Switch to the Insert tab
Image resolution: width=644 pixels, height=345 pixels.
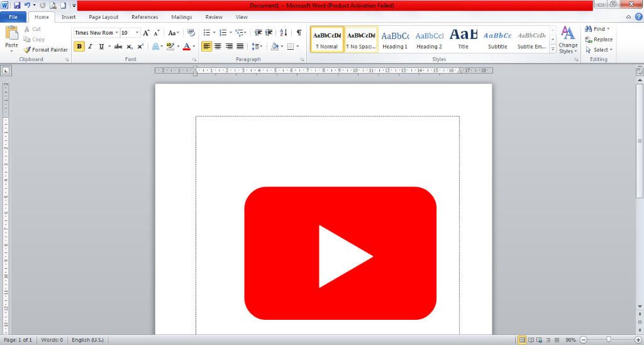click(x=69, y=17)
